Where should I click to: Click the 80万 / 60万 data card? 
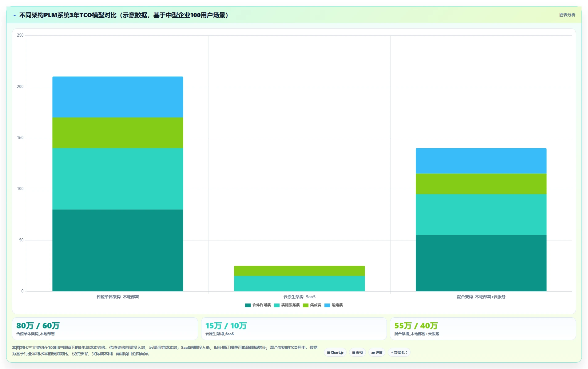(x=105, y=329)
